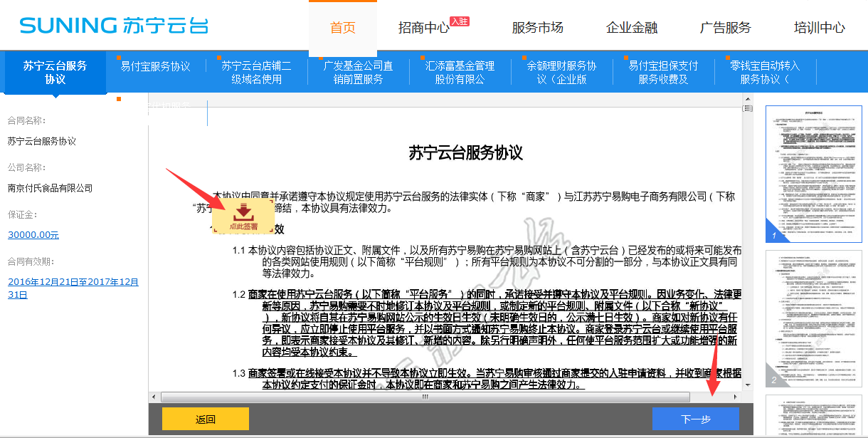This screenshot has height=438, width=868.
Task: Click the company name 南京付氏食品有限公司
Action: tap(51, 188)
